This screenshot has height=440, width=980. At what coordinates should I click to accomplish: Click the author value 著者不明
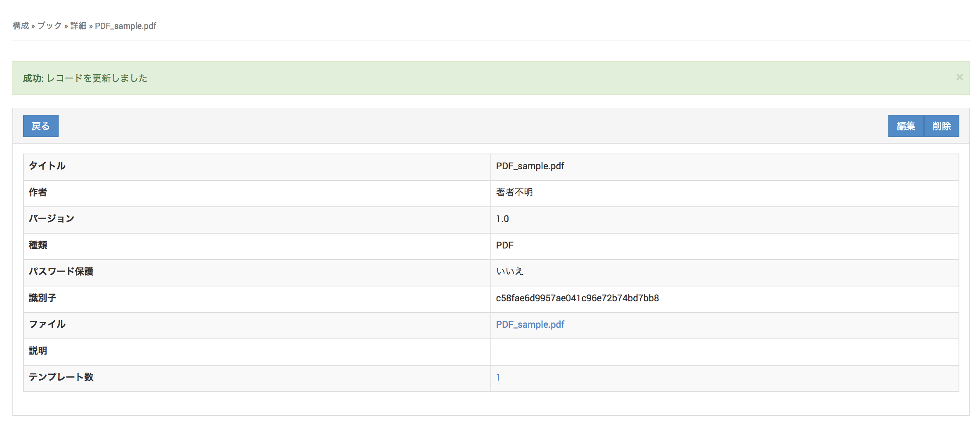pyautogui.click(x=514, y=192)
